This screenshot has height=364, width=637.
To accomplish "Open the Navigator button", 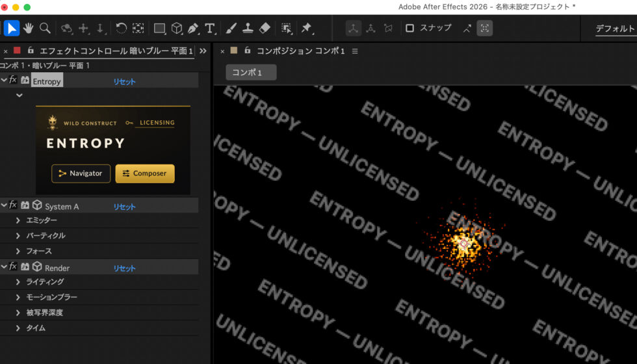I will pyautogui.click(x=81, y=174).
